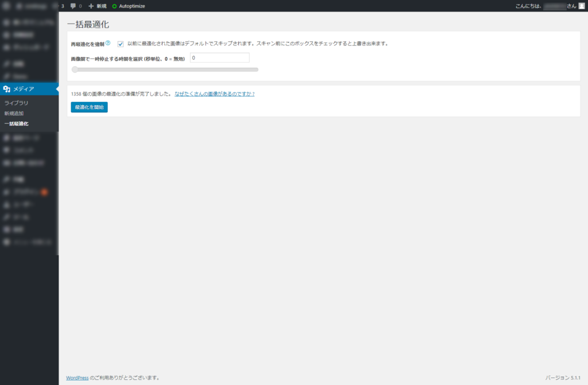Open なぜたくさんの画像があるのですか？ link
Viewport: 588px width, 385px height.
pyautogui.click(x=215, y=94)
